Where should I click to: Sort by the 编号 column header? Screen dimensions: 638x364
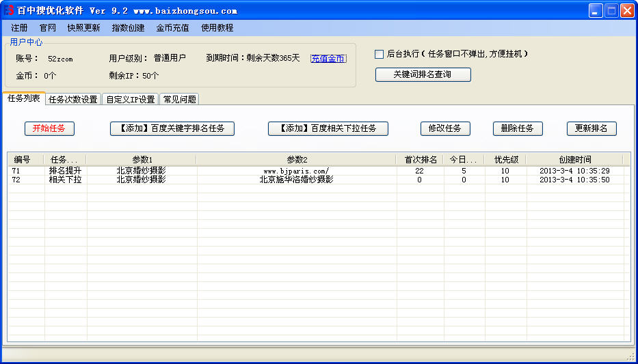26,159
